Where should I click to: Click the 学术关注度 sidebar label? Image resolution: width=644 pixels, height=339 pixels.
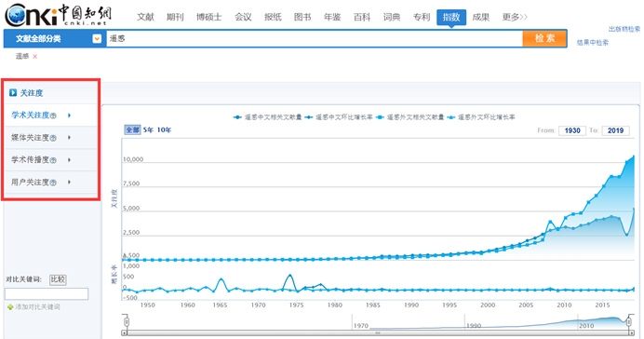point(31,115)
